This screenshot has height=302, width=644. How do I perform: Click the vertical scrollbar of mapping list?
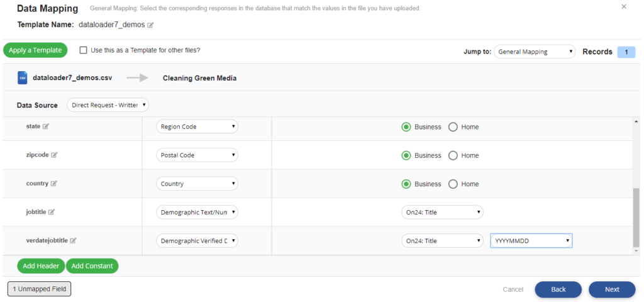click(x=636, y=214)
